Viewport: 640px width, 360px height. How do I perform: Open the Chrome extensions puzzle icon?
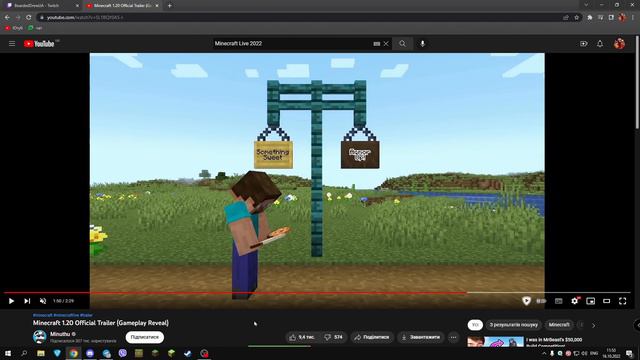pyautogui.click(x=590, y=18)
